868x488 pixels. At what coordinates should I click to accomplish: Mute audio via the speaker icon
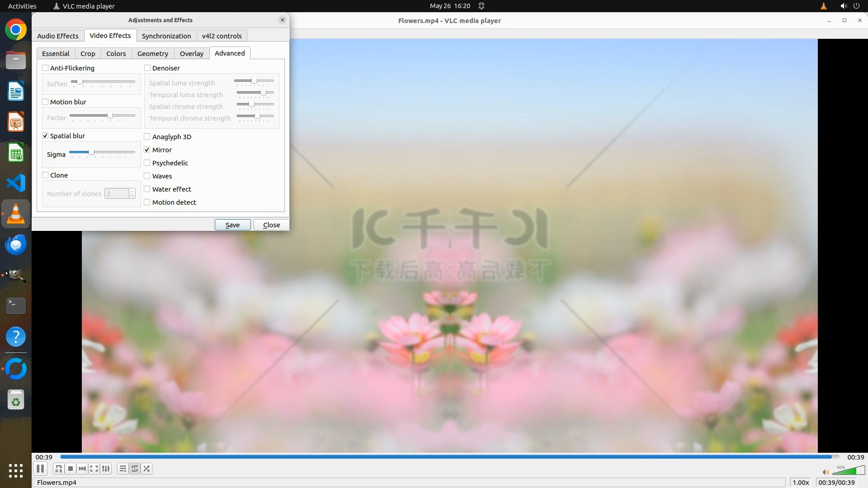coord(826,472)
